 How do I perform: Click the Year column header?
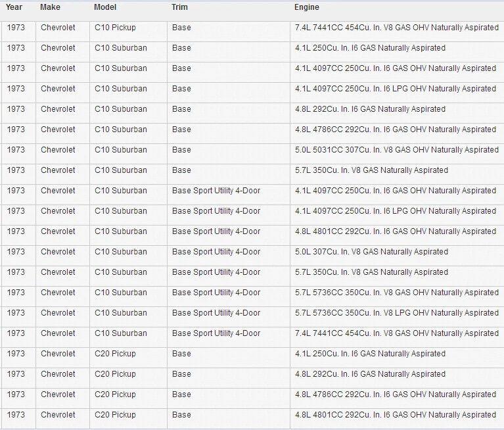click(14, 7)
